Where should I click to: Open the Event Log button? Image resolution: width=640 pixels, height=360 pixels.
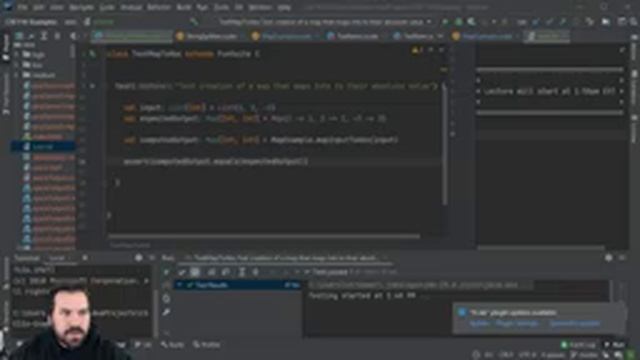[x=578, y=345]
